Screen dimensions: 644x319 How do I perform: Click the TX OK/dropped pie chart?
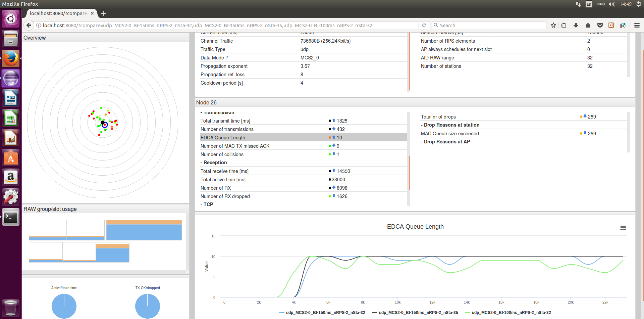[148, 306]
